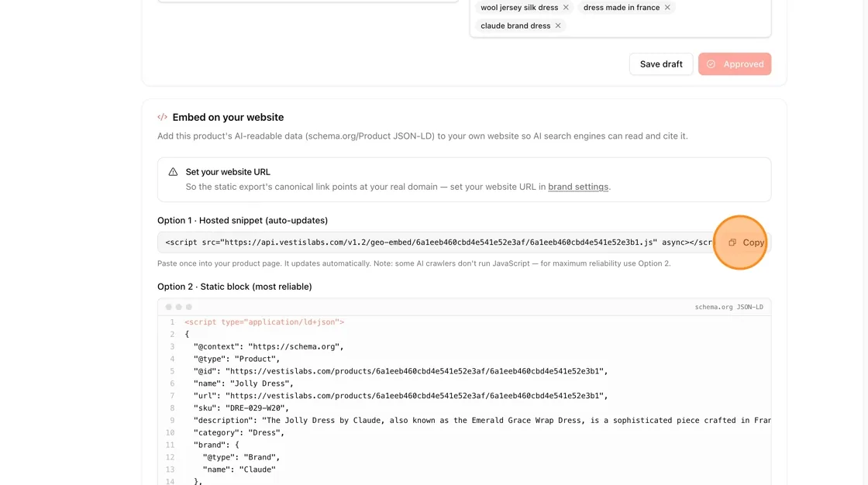Click the "sku": "DRE-029-W20" line
Image resolution: width=868 pixels, height=485 pixels.
click(x=241, y=408)
